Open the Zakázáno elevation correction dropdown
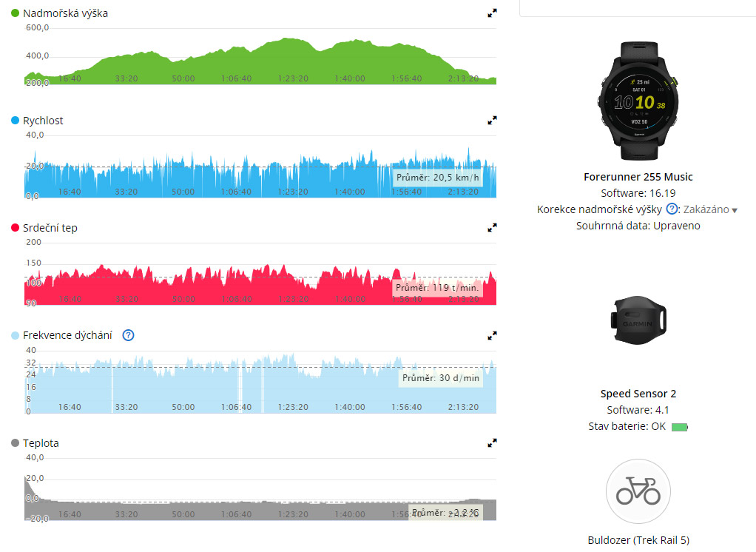The width and height of the screenshot is (756, 552). point(710,210)
